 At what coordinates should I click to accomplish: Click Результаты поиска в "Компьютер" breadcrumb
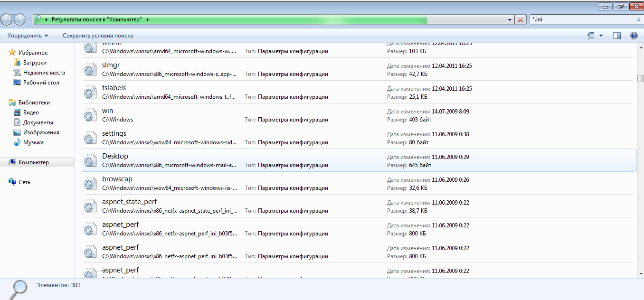[97, 19]
